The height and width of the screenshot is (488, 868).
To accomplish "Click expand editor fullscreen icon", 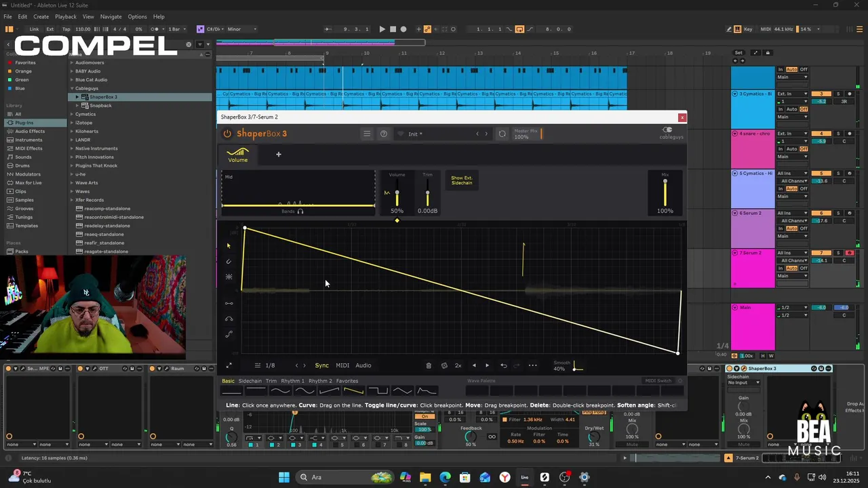I will pyautogui.click(x=229, y=365).
